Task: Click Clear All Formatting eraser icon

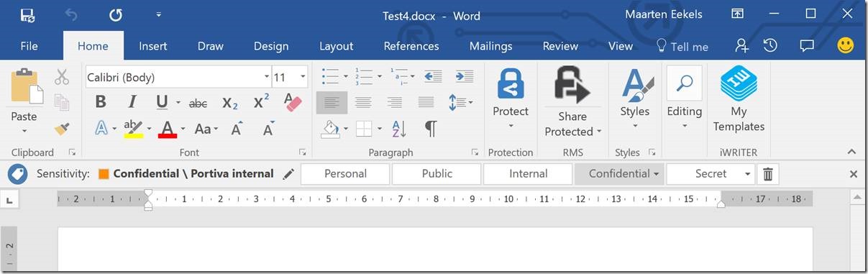Action: click(x=293, y=102)
